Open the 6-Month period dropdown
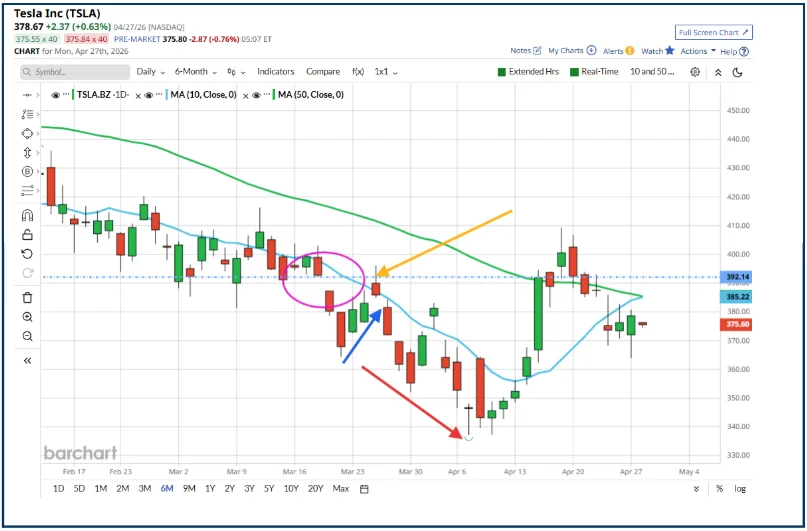 click(x=196, y=72)
